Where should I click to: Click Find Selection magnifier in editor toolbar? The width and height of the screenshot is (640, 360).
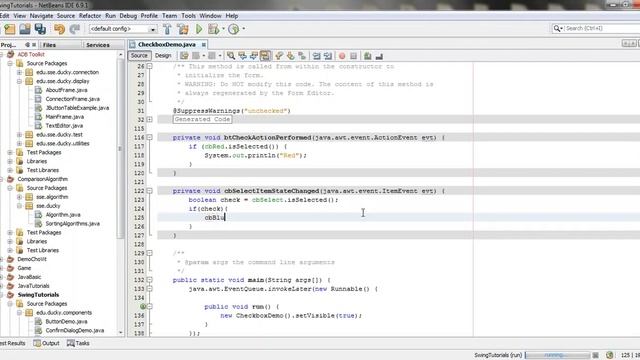pyautogui.click(x=231, y=56)
